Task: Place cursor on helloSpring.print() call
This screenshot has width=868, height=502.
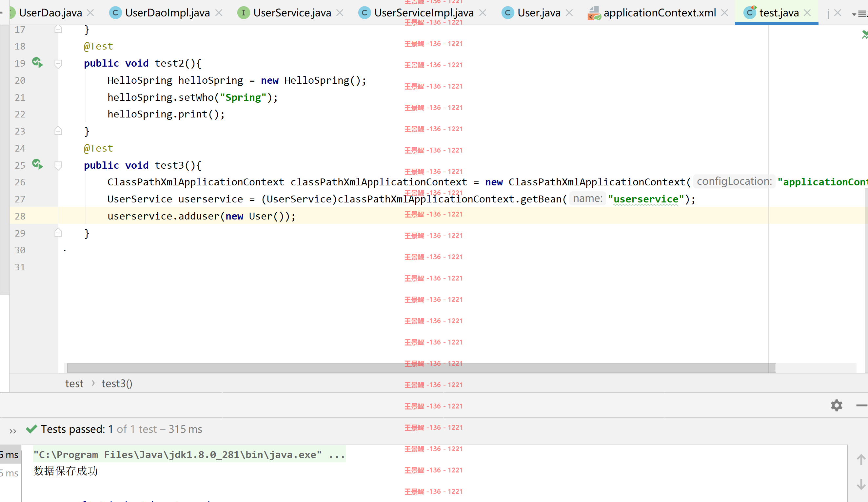Action: pos(166,114)
